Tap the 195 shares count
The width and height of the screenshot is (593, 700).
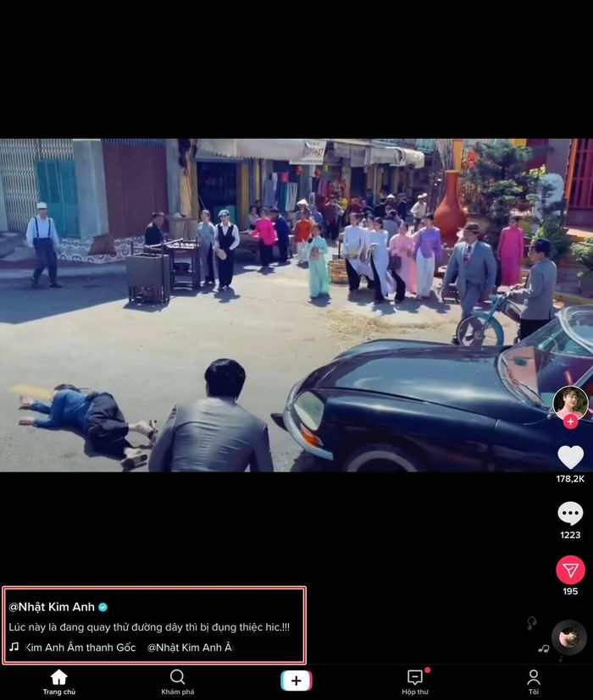point(570,591)
